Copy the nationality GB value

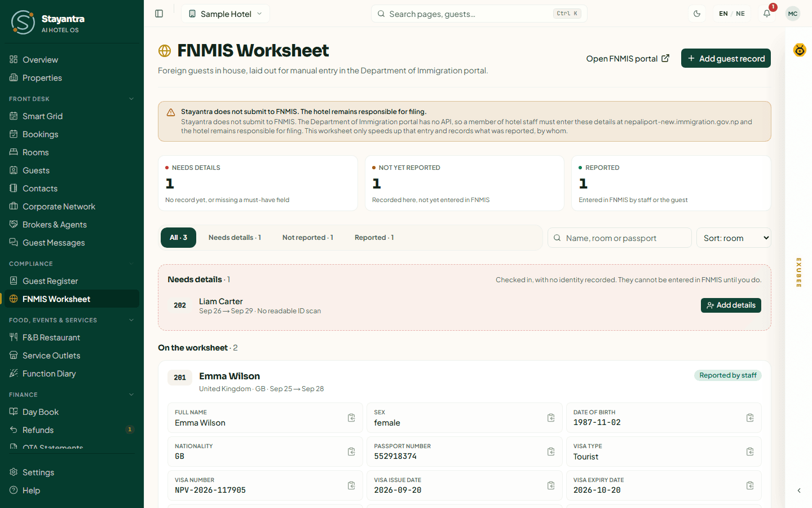click(x=351, y=452)
